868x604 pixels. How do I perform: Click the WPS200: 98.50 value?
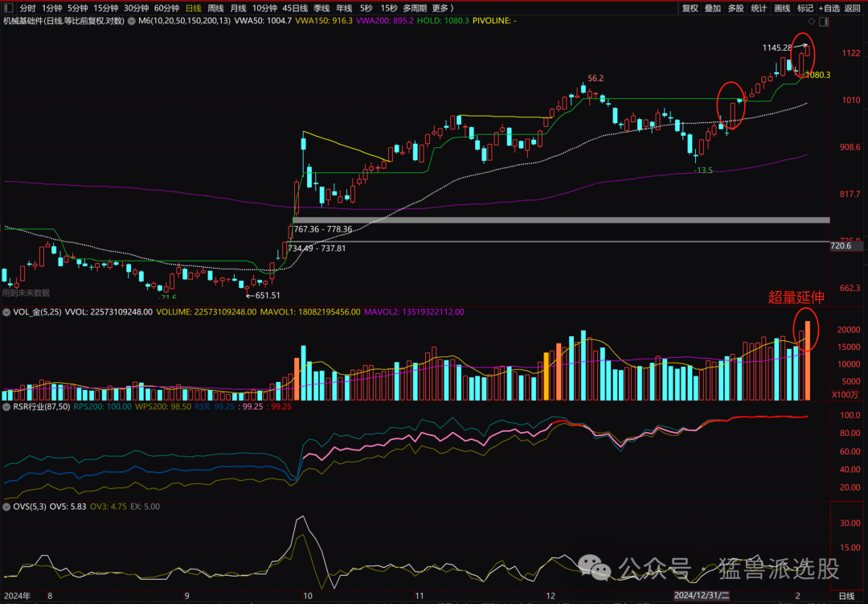163,407
